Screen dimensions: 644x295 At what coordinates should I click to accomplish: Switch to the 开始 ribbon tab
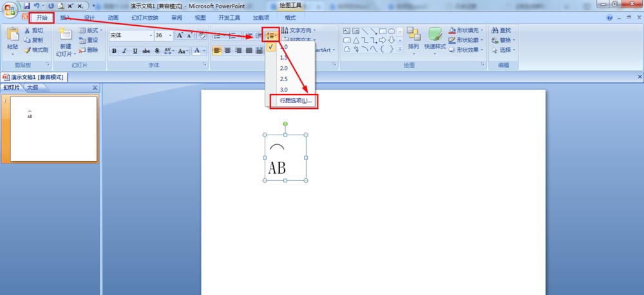click(42, 17)
